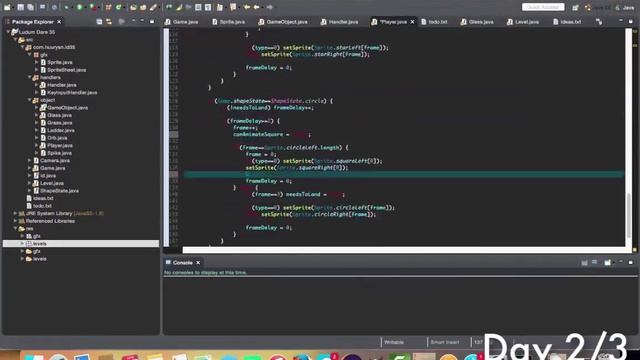
Task: Switch to the Glass.java editor tab
Action: 477,22
